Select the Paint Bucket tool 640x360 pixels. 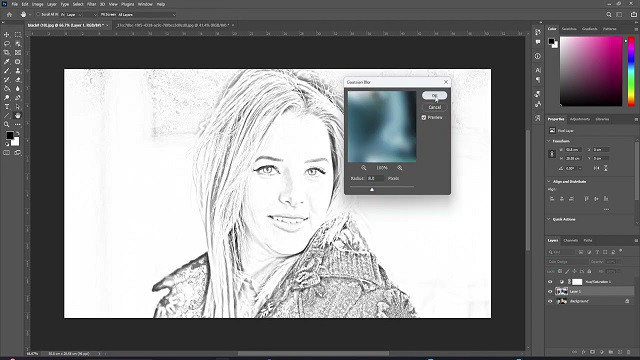(x=7, y=89)
